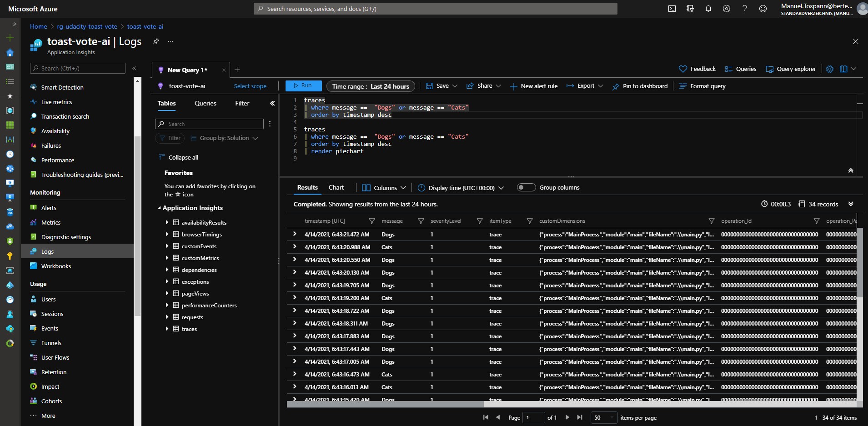Image resolution: width=868 pixels, height=426 pixels.
Task: Open Logs settings gear next to Query explorer
Action: point(830,69)
